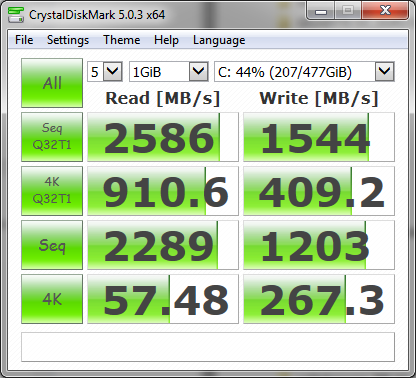
Task: Minimize the CrystalDiskMark window
Action: tap(321, 11)
